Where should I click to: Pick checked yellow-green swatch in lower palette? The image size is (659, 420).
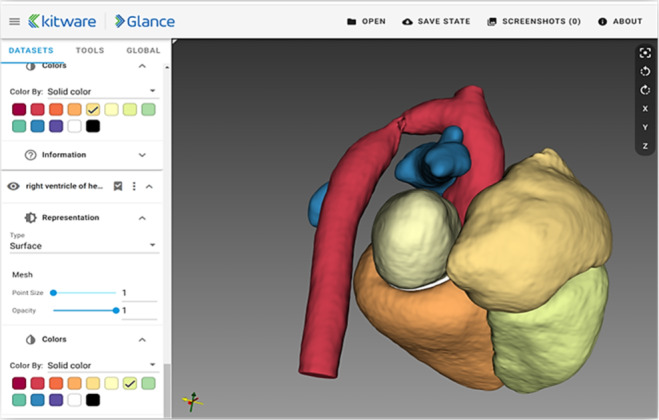point(130,383)
